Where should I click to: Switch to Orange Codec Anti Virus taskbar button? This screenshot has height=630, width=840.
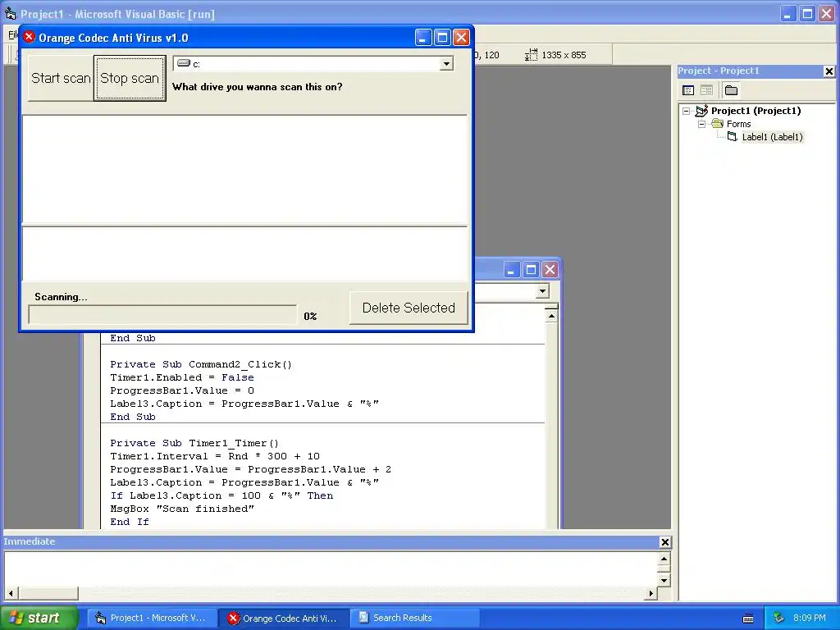tap(284, 618)
